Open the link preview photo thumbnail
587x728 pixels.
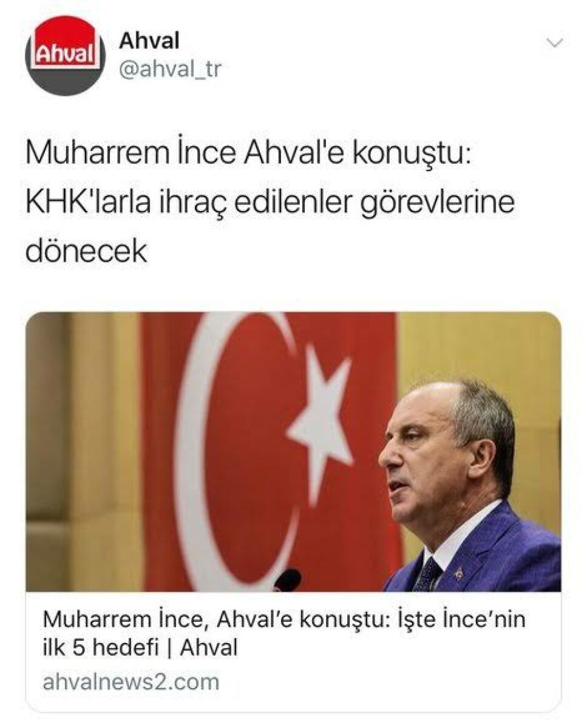293,452
